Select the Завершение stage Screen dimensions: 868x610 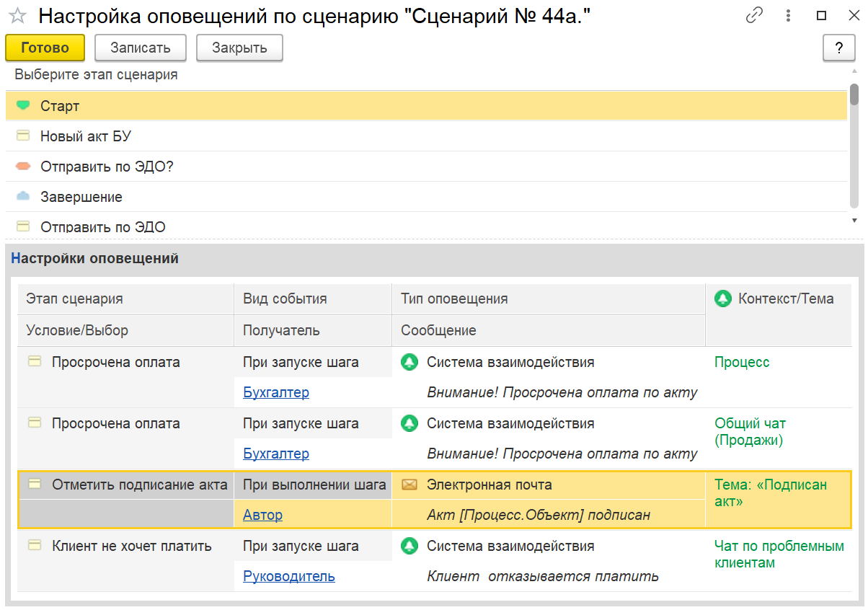[426, 196]
